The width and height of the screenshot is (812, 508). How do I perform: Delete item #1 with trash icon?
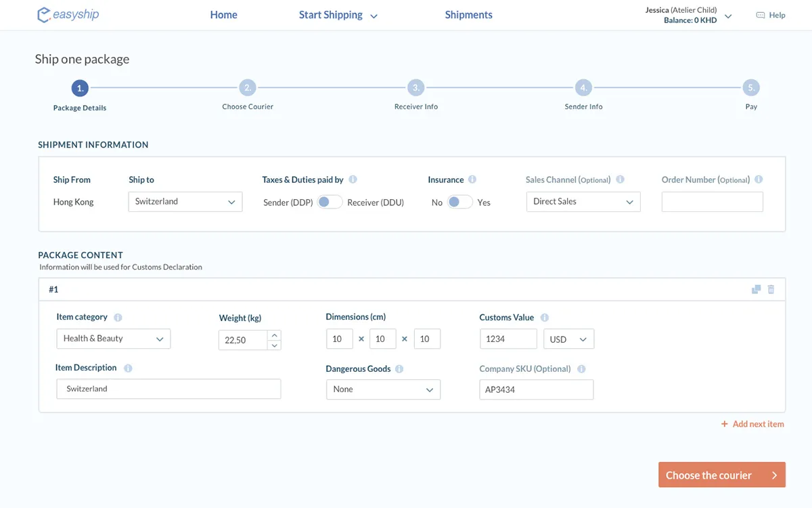coord(771,289)
